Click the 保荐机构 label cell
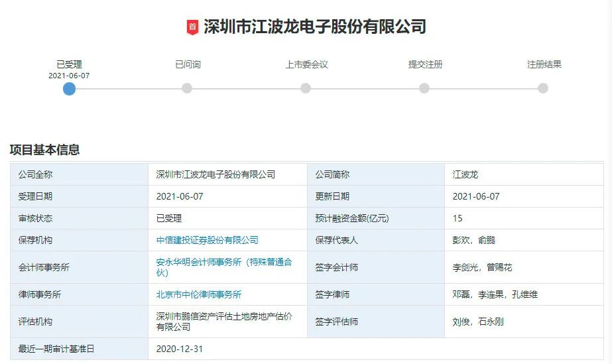 79,240
